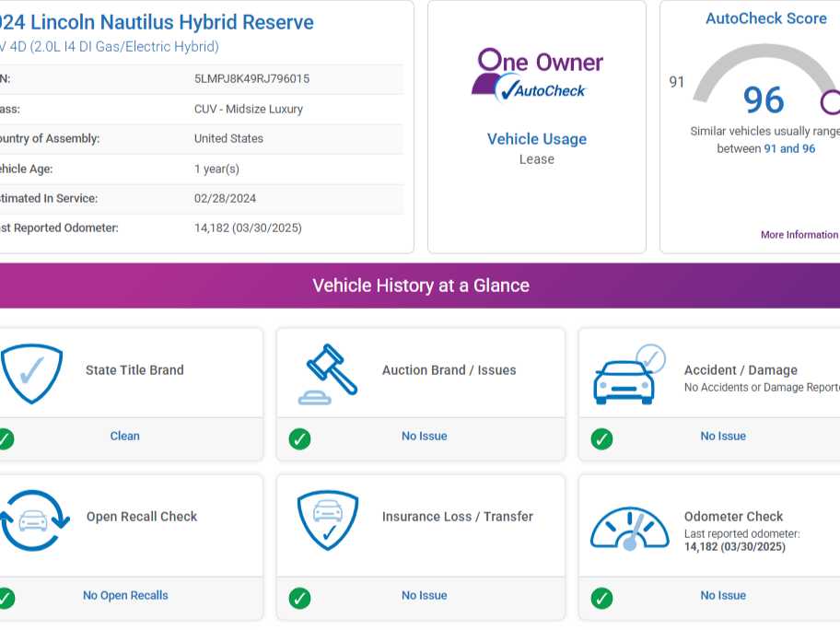Click the Lincoln Nautilus Hybrid Reserve title
Image resolution: width=840 pixels, height=630 pixels.
[x=157, y=22]
